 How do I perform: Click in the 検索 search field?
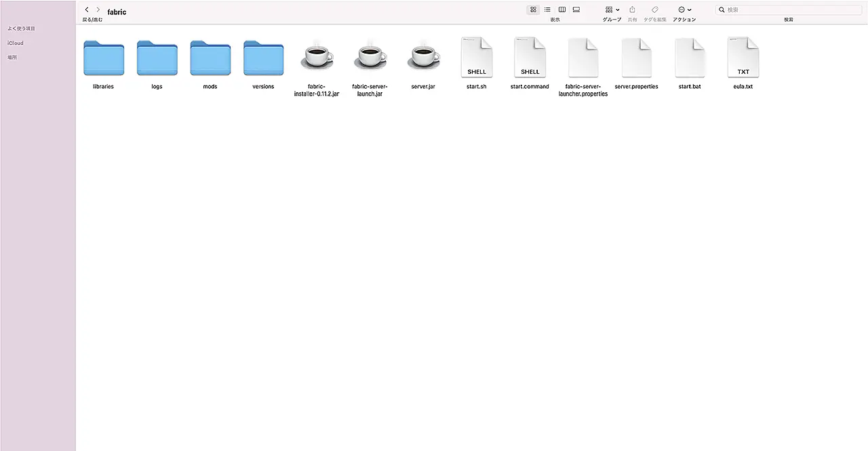tap(790, 10)
